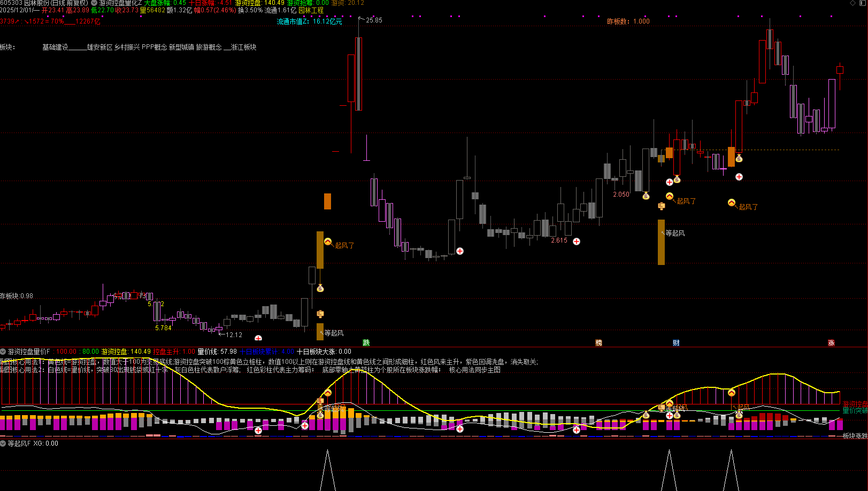Click the 雄安新区 sector concept label
Viewport: 868px width, 491px height.
coord(99,47)
